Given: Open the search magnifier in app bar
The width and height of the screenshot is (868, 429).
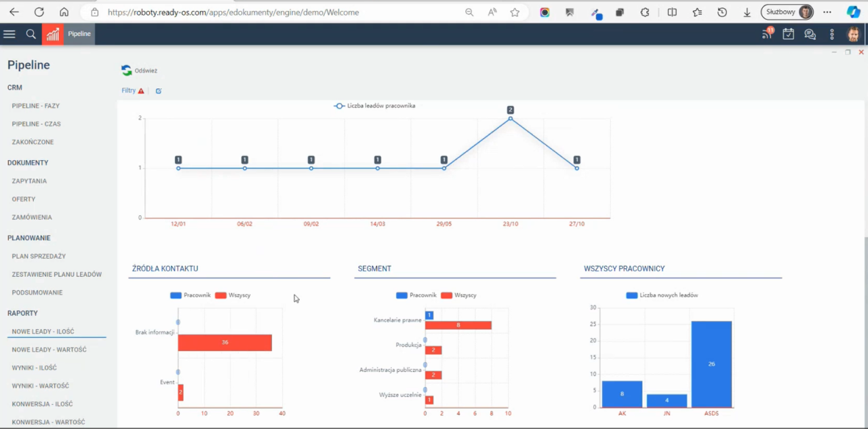Looking at the screenshot, I should coord(31,34).
